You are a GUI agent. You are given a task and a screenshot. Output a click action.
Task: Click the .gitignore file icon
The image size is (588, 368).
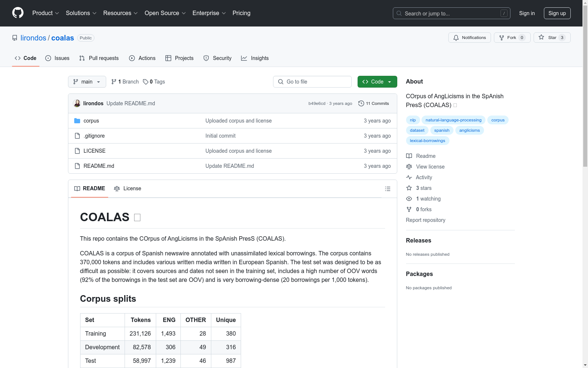77,136
